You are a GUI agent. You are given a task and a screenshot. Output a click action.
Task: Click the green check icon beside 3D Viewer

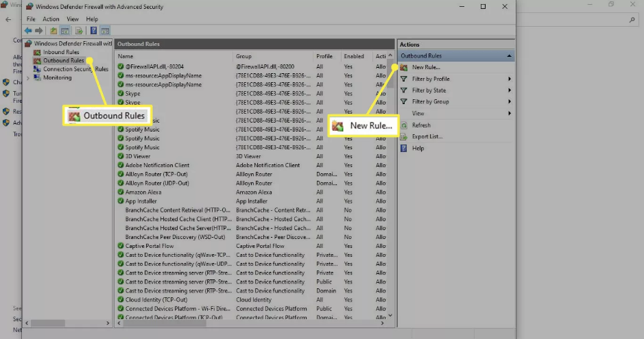[x=120, y=156]
